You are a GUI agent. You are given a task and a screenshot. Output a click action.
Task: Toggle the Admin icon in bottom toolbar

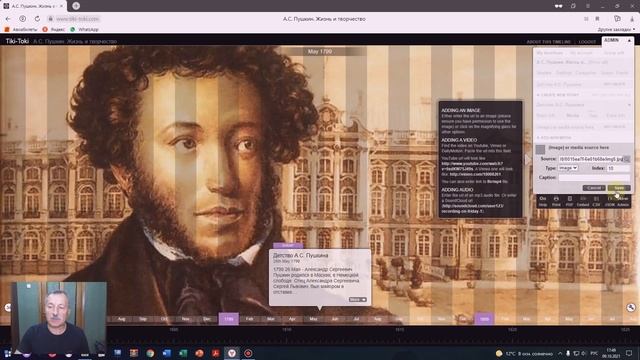pos(623,201)
